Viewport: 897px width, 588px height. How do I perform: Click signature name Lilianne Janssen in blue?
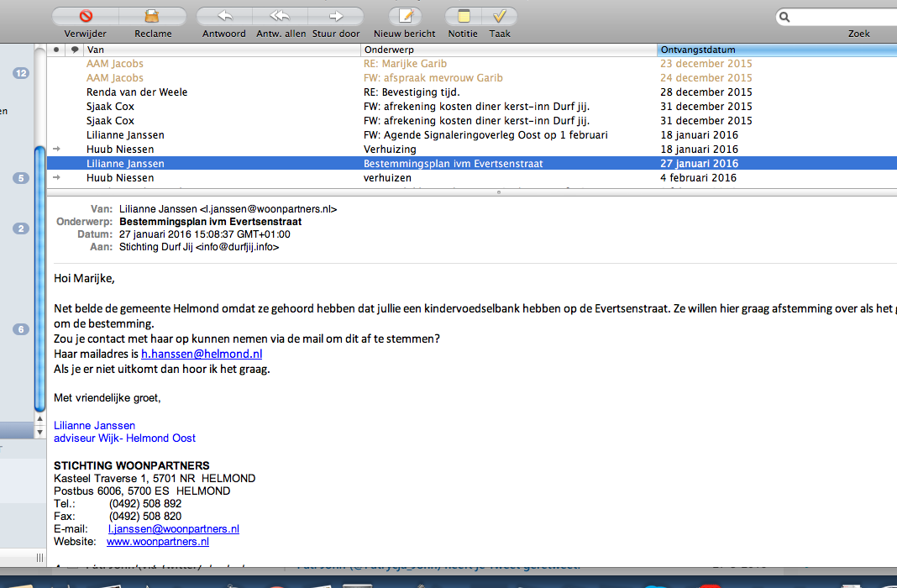click(x=94, y=426)
